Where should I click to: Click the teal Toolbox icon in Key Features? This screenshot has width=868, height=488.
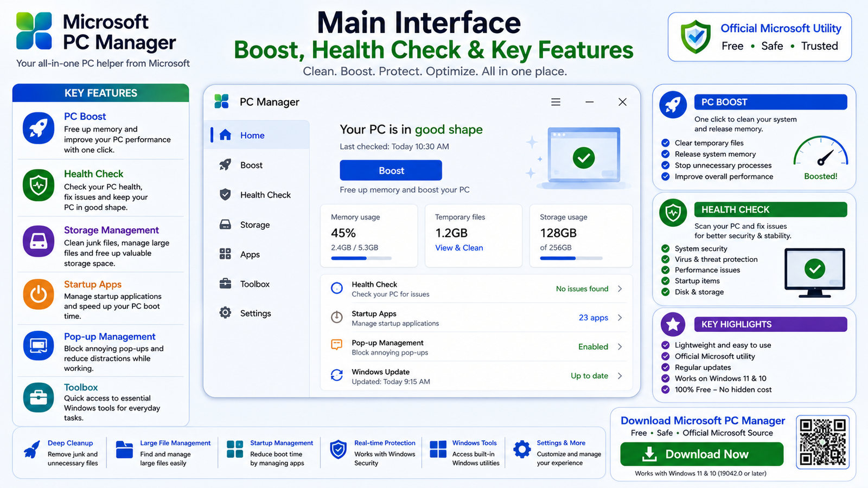39,397
